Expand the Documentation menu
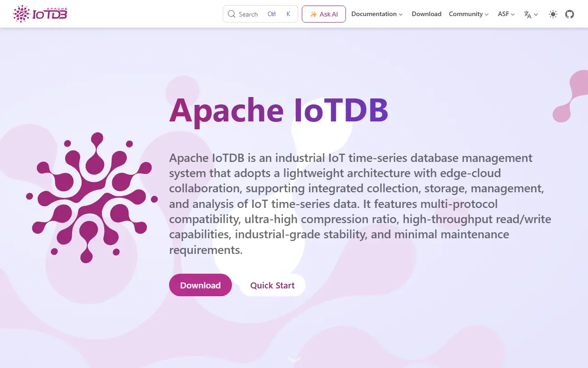 (x=377, y=14)
